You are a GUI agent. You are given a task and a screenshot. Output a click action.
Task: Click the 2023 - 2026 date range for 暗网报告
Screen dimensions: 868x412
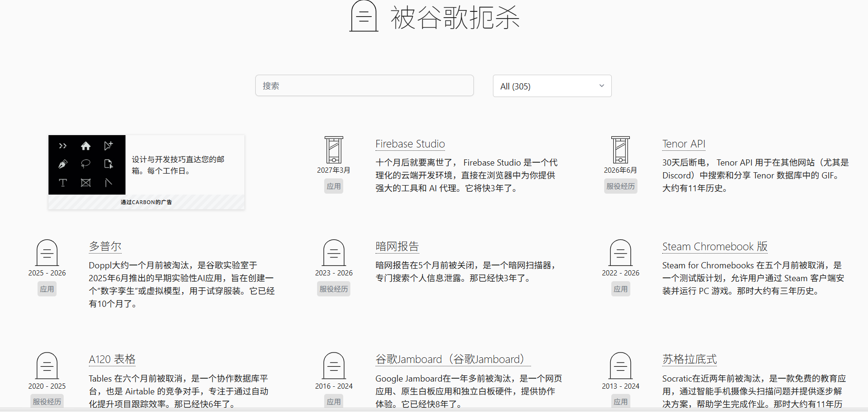pyautogui.click(x=334, y=273)
